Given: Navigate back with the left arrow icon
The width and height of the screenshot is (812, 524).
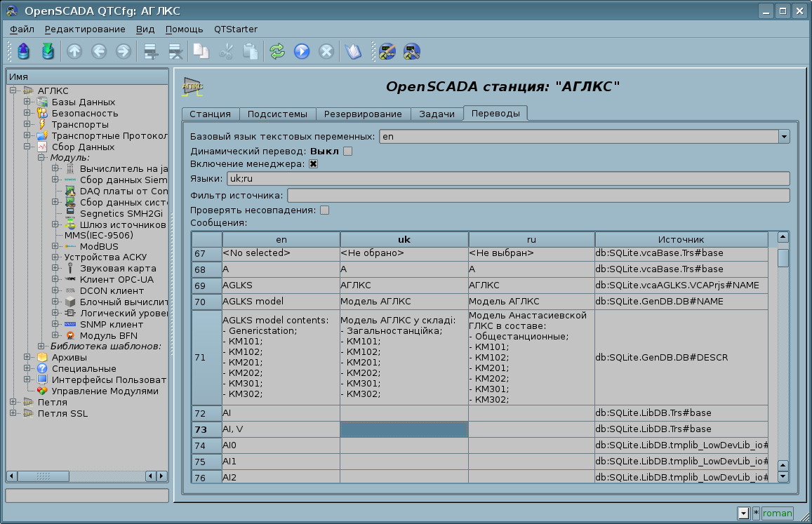Looking at the screenshot, I should [x=99, y=51].
